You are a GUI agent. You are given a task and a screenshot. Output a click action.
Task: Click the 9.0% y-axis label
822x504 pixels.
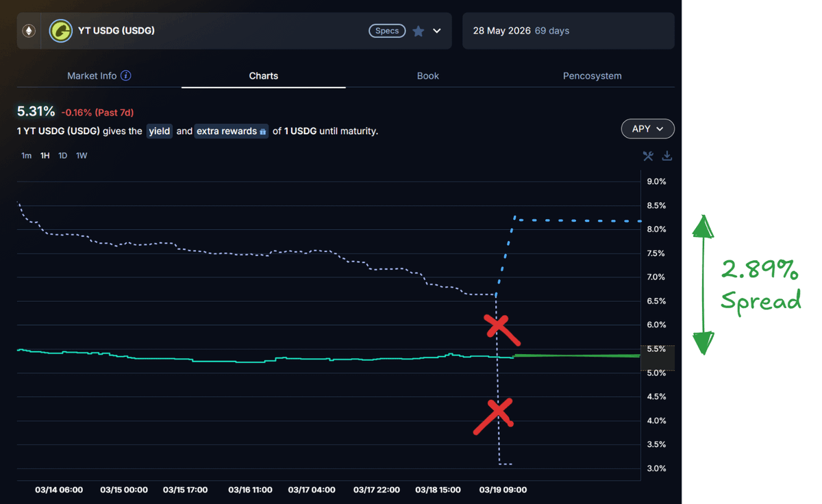(656, 181)
